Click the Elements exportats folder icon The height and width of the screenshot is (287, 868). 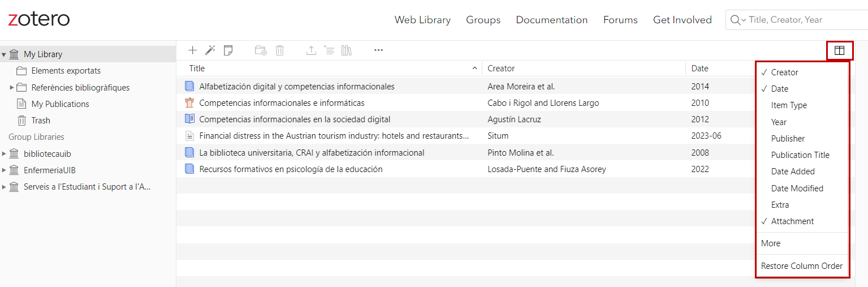pyautogui.click(x=21, y=71)
